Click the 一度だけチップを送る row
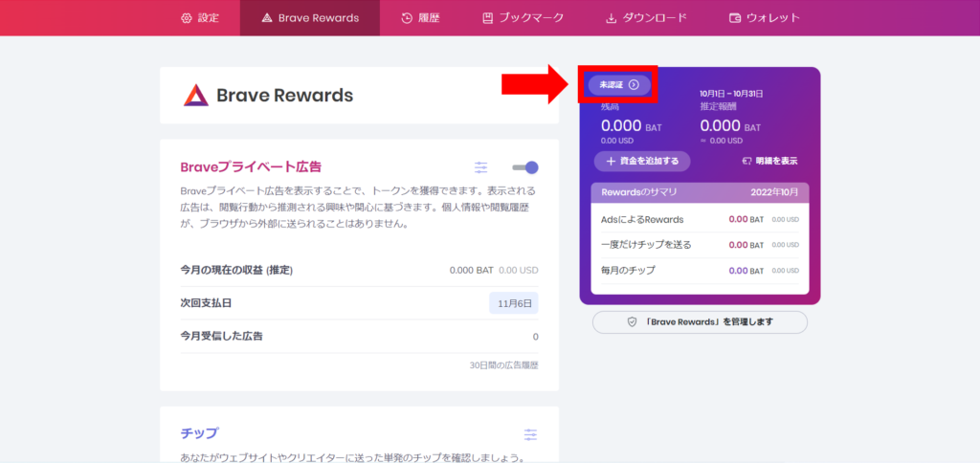Screen dimensions: 980x463 coord(700,245)
